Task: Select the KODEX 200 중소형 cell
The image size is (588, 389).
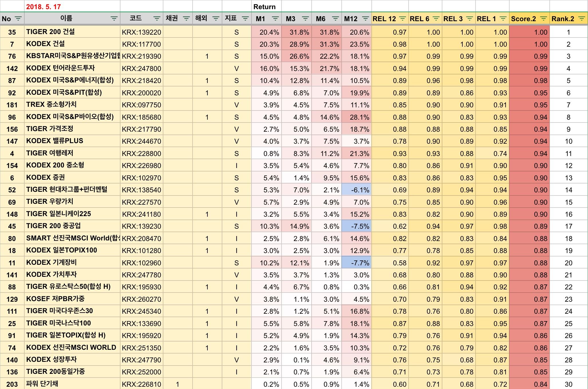Action: pos(72,165)
